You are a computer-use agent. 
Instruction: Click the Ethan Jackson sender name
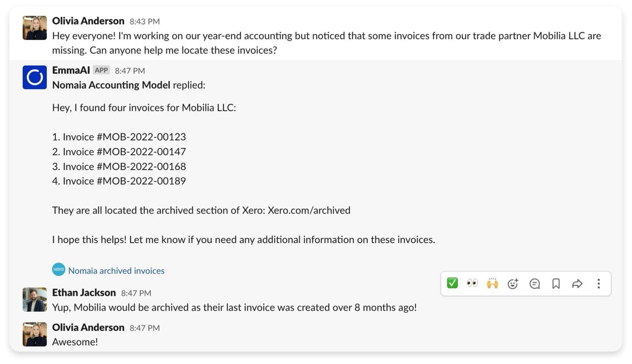84,292
